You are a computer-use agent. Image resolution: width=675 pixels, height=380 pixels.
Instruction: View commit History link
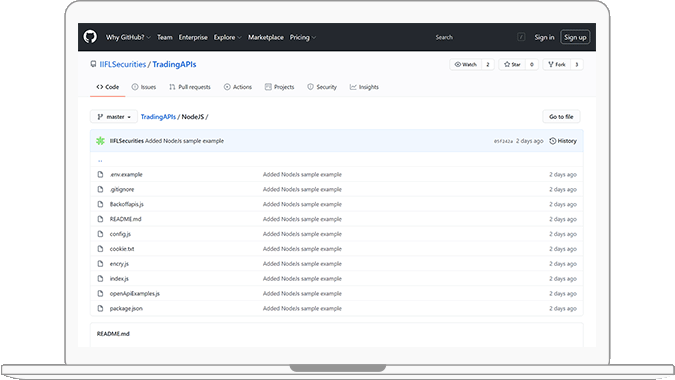[x=563, y=141]
